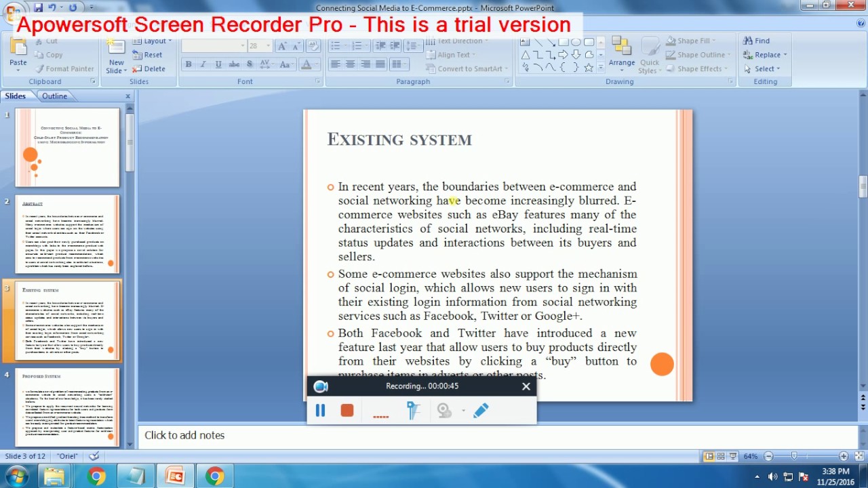Align text right
Viewport: 868px width, 488px height.
point(366,64)
